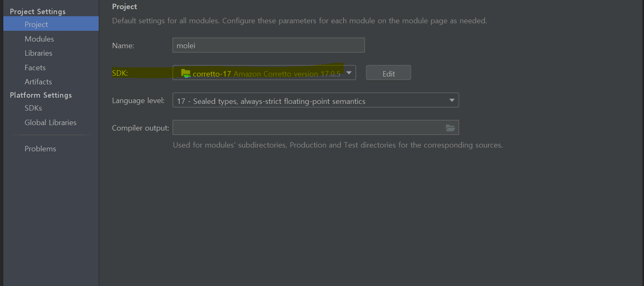Select the Project entry under Project Settings
The height and width of the screenshot is (286, 644).
click(36, 24)
